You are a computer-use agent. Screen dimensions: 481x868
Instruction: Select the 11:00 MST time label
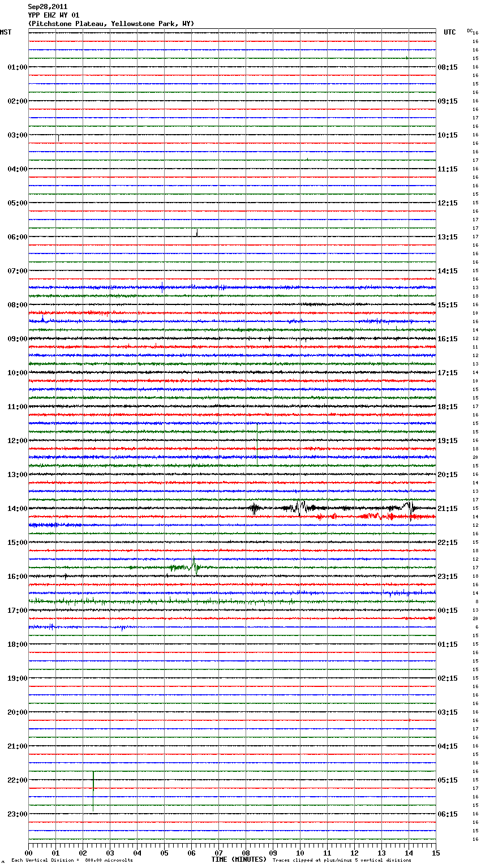[17, 407]
